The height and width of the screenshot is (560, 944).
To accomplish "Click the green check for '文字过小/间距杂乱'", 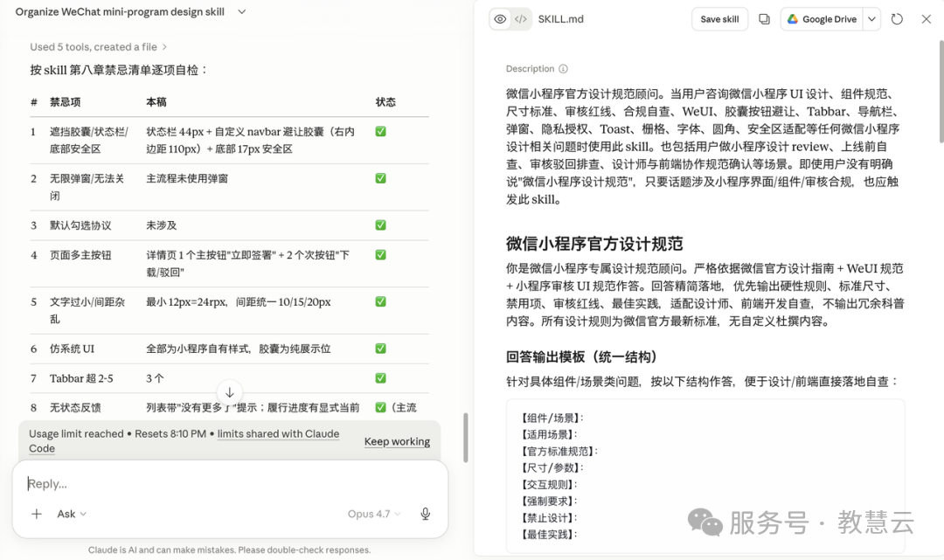I will click(380, 301).
